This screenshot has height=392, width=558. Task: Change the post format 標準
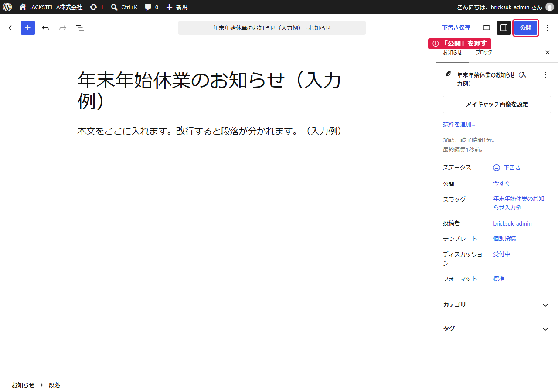pyautogui.click(x=499, y=279)
